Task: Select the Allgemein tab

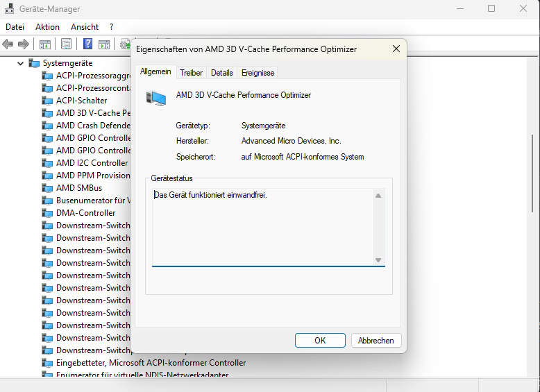Action: coord(155,71)
